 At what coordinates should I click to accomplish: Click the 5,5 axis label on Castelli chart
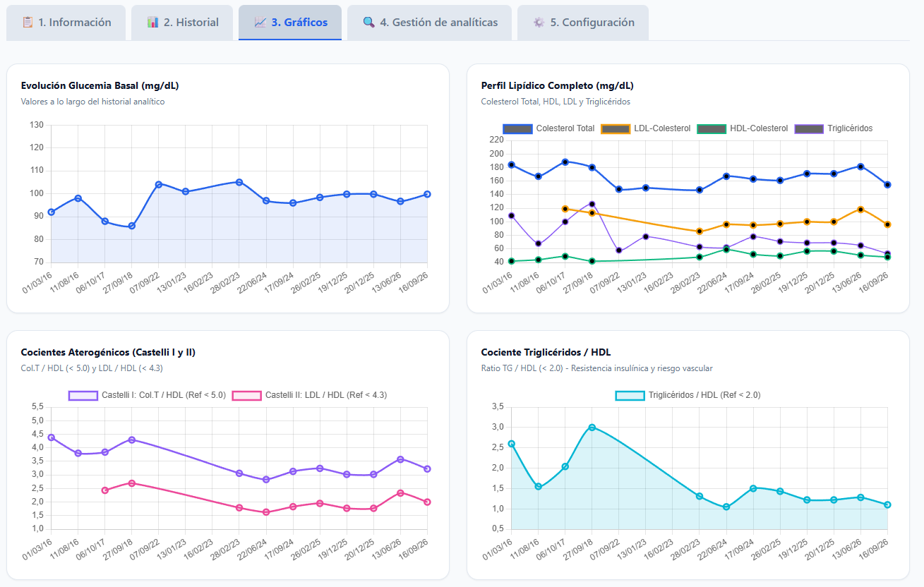click(38, 407)
